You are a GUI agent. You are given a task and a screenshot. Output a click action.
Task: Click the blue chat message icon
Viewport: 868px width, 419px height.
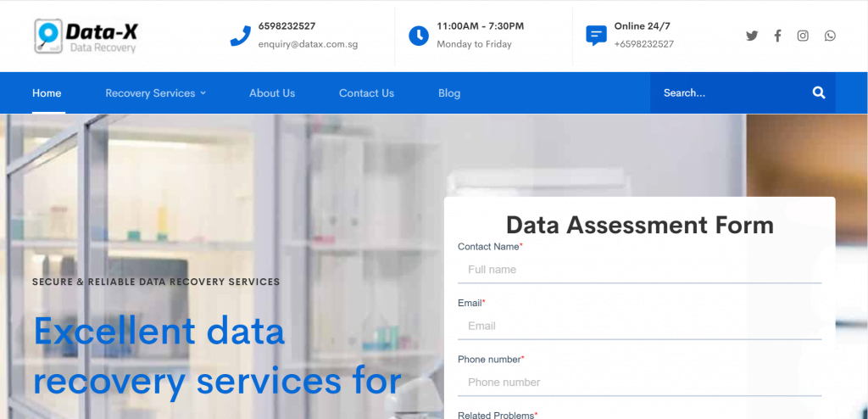click(x=596, y=36)
